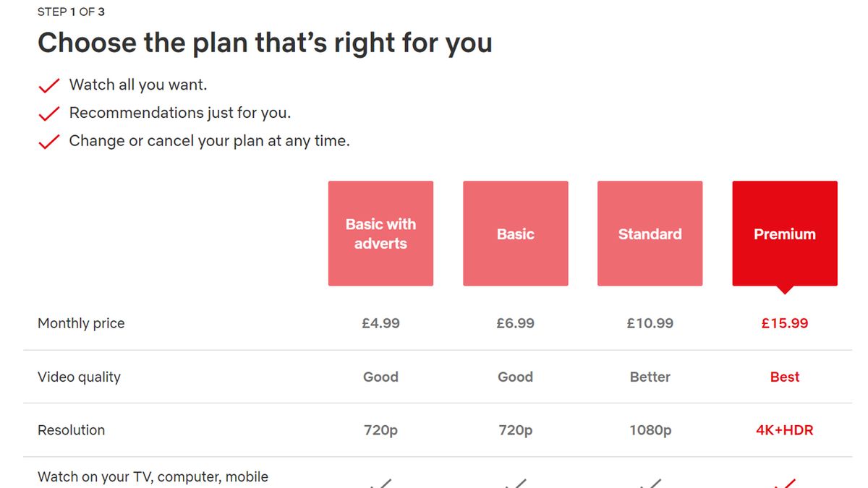Select the Premium plan card
Screen dimensions: 868x488
784,233
